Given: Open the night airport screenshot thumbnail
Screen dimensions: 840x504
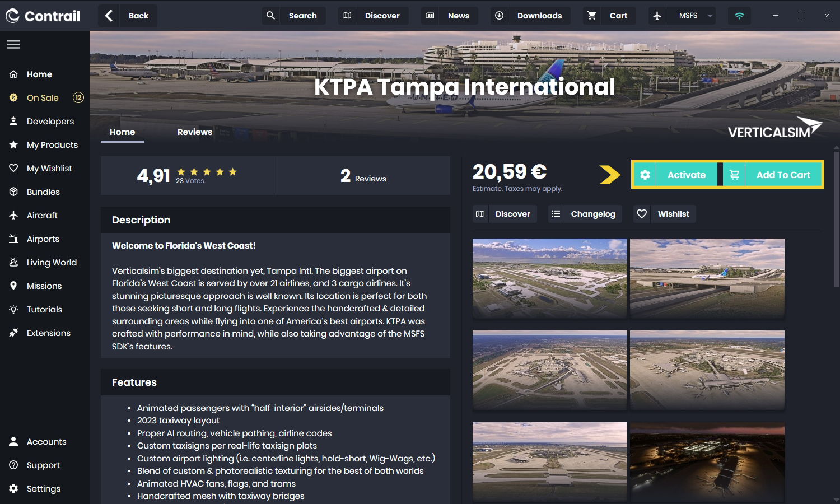Looking at the screenshot, I should coord(707,461).
